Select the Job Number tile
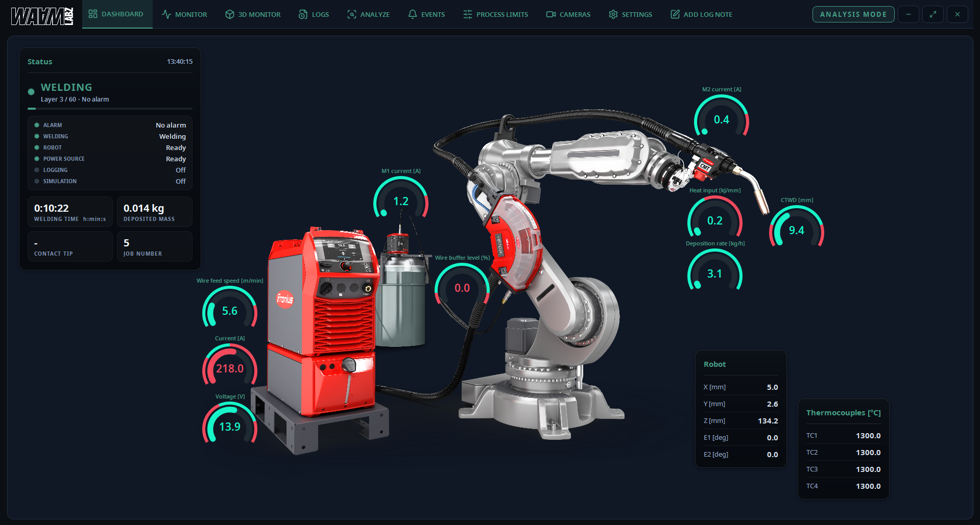This screenshot has height=525, width=980. click(x=155, y=246)
